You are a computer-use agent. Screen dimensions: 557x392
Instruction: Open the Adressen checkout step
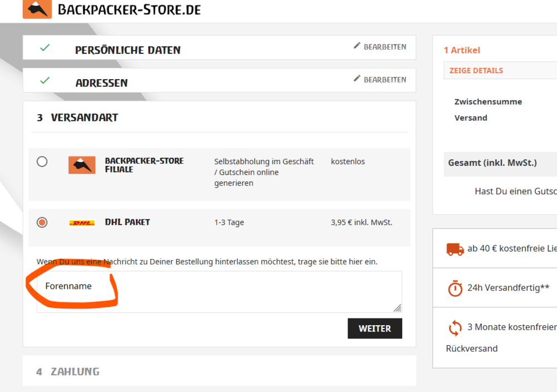click(101, 83)
